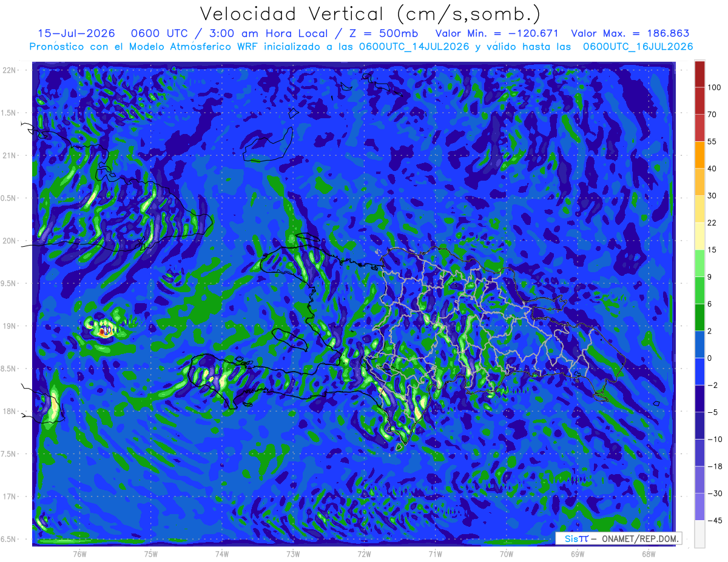Click the dark red colorbar segment above 100

[699, 73]
